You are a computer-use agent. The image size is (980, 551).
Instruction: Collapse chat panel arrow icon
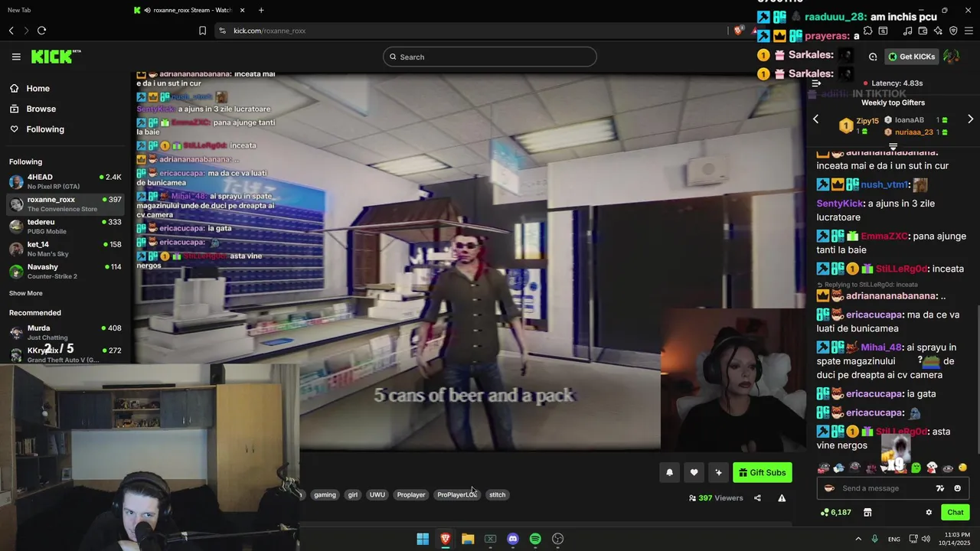click(x=816, y=83)
